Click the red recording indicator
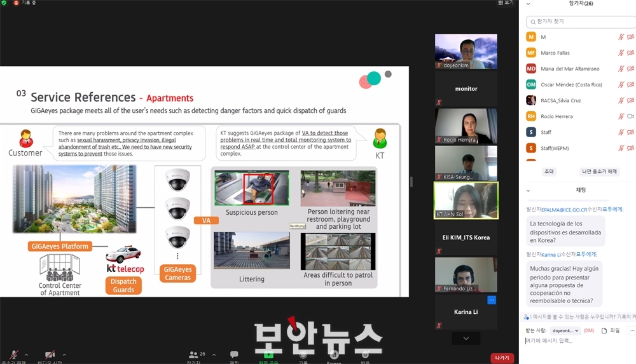 tap(17, 3)
